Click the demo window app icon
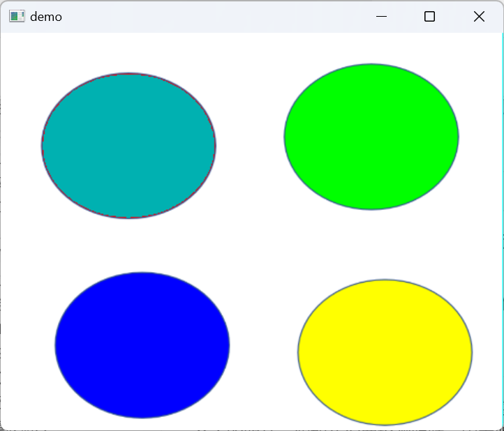504x431 pixels. click(17, 16)
